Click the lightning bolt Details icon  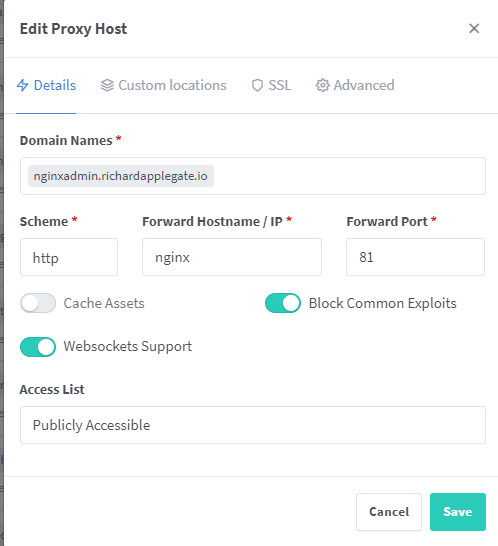coord(23,85)
